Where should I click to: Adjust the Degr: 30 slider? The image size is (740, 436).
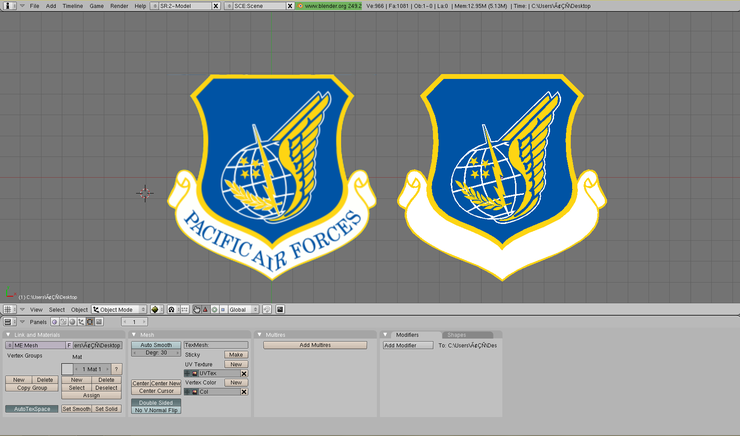click(x=156, y=352)
